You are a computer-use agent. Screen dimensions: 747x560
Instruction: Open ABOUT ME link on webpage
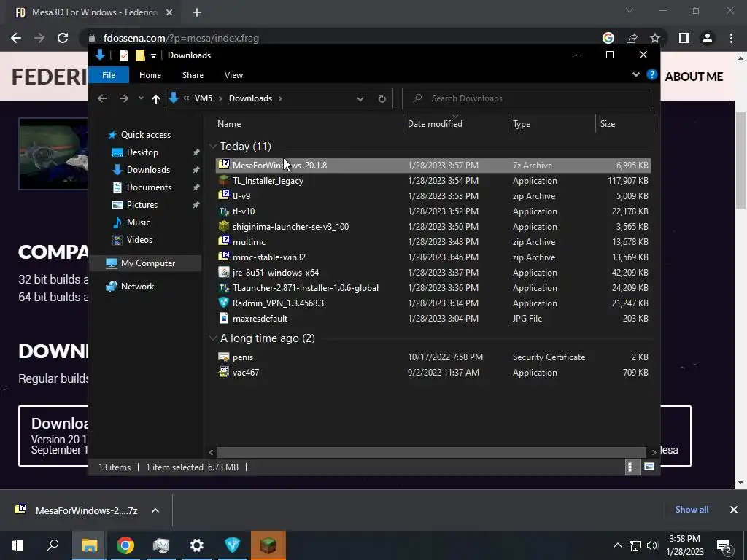(x=694, y=77)
